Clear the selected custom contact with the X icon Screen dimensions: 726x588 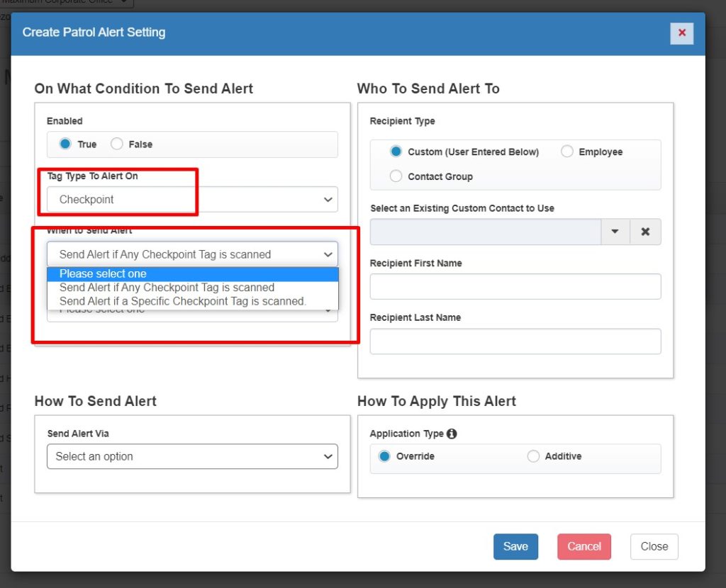click(645, 232)
